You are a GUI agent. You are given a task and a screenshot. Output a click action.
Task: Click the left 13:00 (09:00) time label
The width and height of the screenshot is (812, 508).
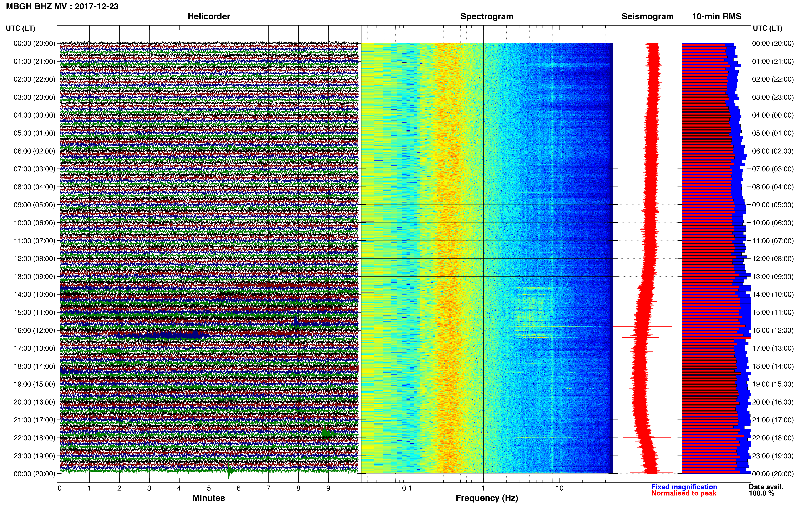pos(34,277)
